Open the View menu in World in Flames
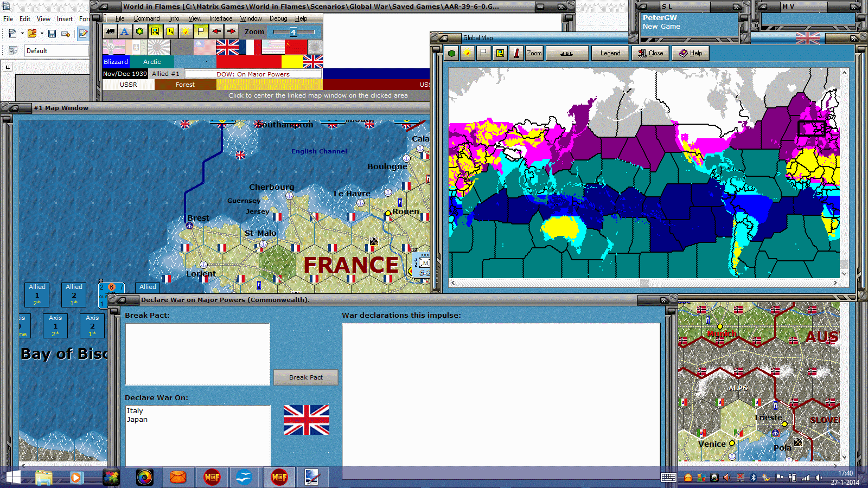 point(195,18)
